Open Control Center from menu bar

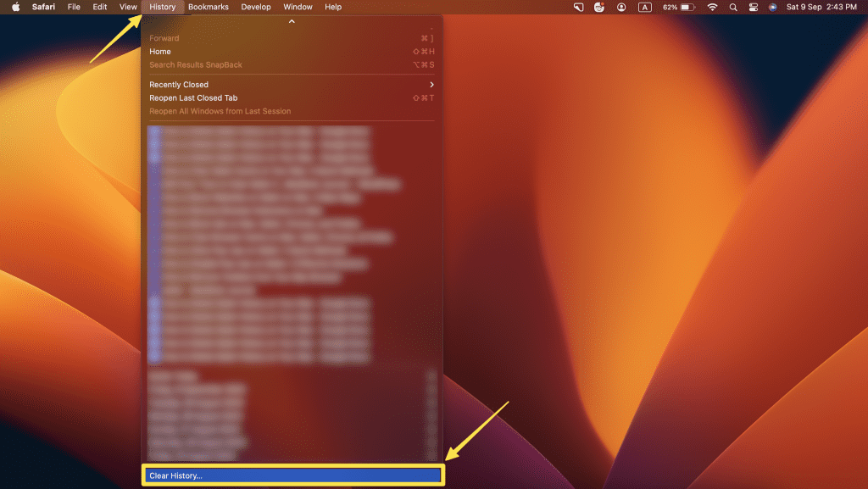click(753, 7)
